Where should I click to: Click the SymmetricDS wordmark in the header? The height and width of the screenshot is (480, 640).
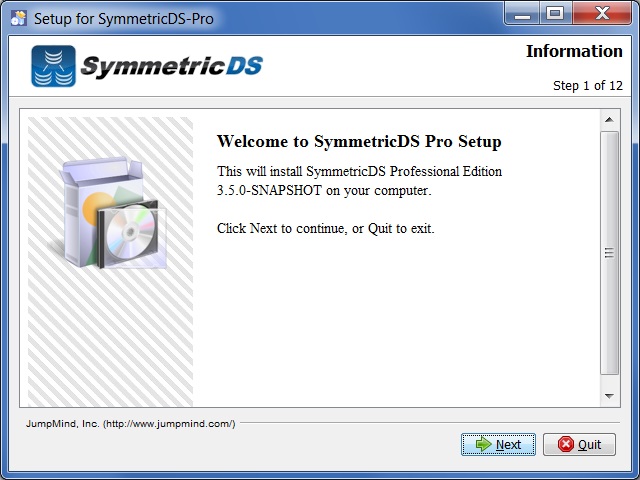(172, 66)
